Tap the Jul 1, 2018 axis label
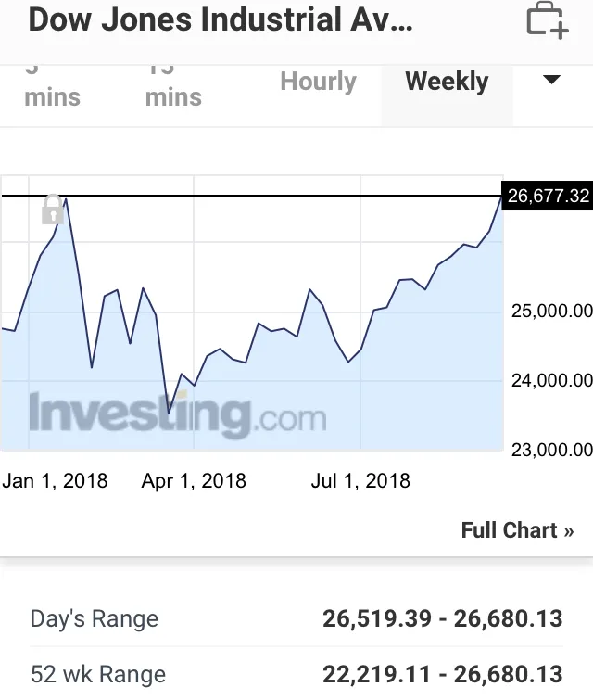593x700 pixels. pos(360,480)
